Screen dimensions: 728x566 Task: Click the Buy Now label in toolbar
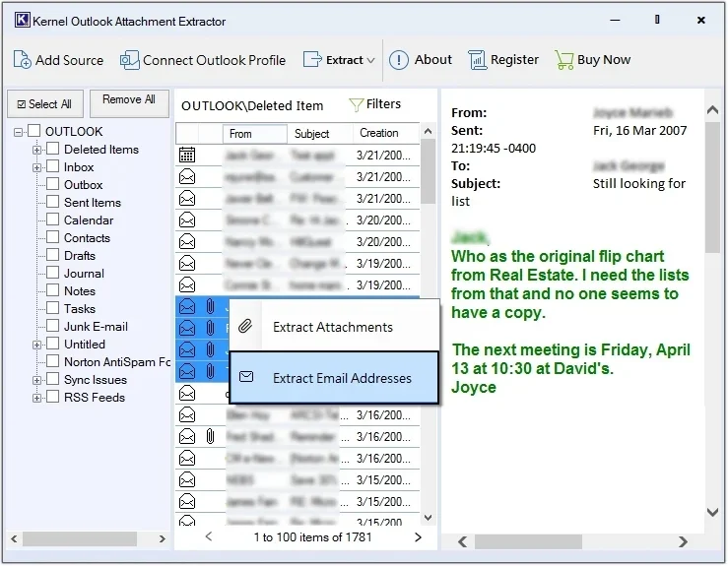[604, 59]
